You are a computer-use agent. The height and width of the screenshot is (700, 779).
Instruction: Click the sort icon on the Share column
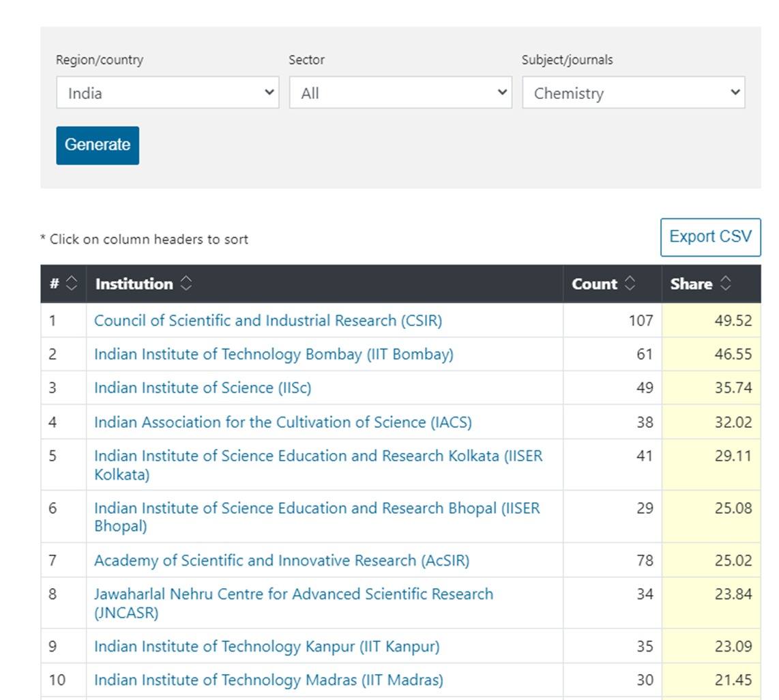[x=724, y=284]
